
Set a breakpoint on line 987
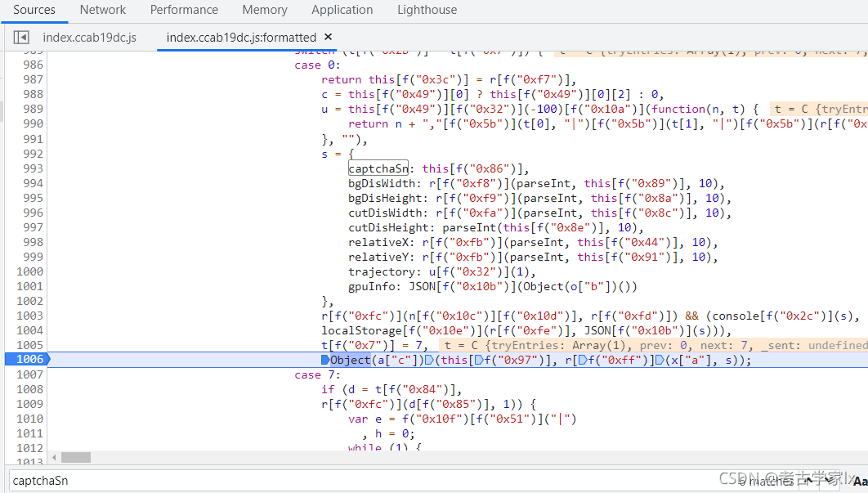point(33,80)
